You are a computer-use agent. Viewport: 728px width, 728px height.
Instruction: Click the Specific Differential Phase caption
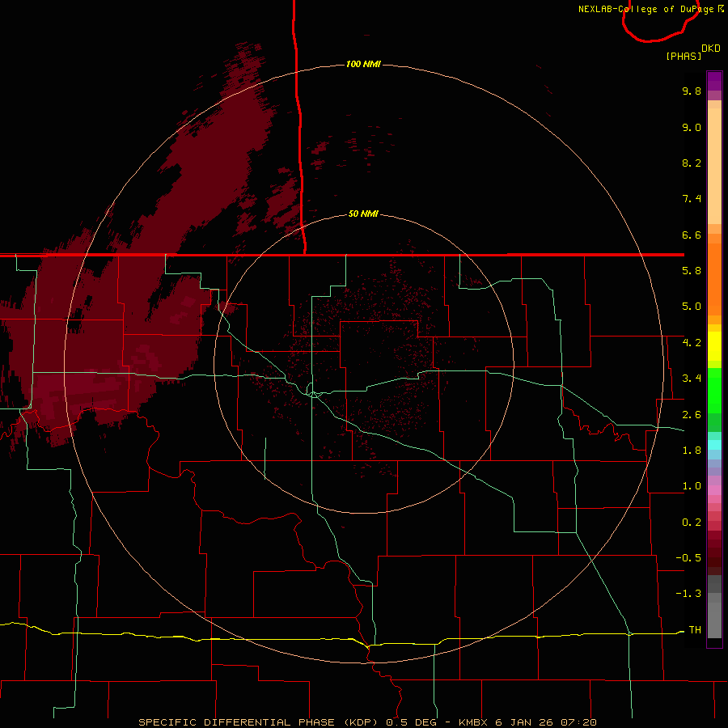(x=367, y=722)
